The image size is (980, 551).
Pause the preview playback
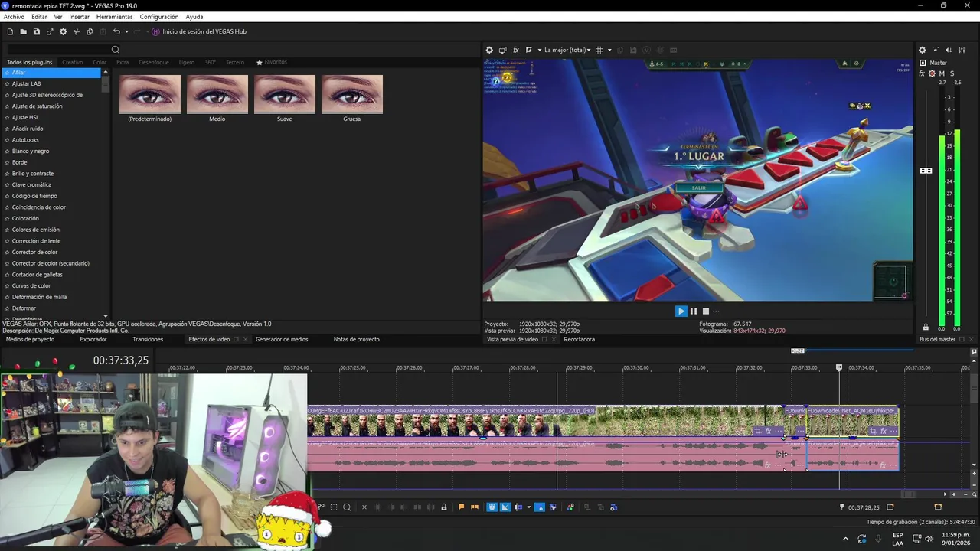pos(694,311)
